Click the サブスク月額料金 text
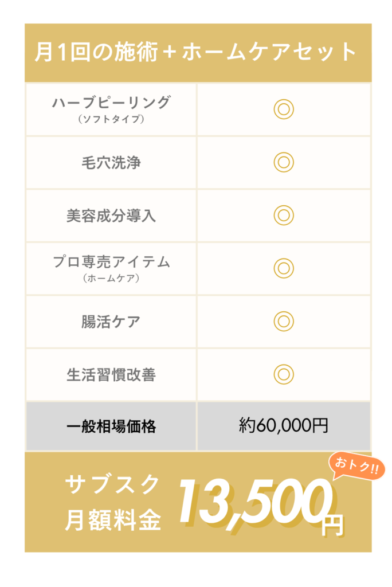Viewport: 392px width, 587px height. [x=112, y=503]
